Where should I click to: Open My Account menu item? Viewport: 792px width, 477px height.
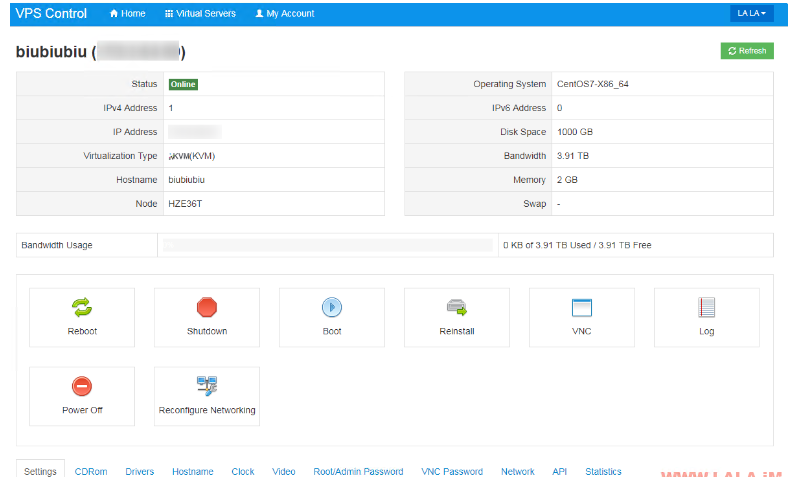point(284,14)
